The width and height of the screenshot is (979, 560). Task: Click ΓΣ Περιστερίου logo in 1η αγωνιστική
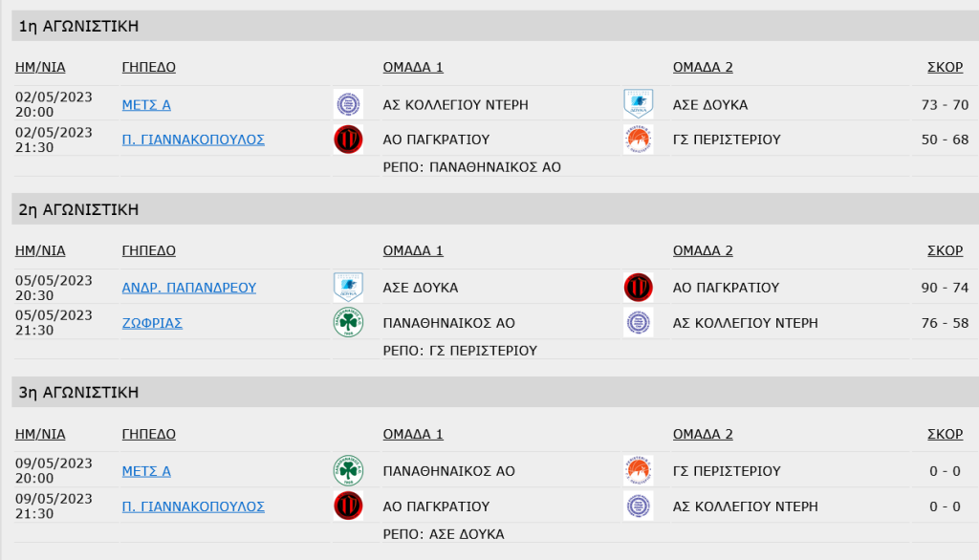pos(638,140)
